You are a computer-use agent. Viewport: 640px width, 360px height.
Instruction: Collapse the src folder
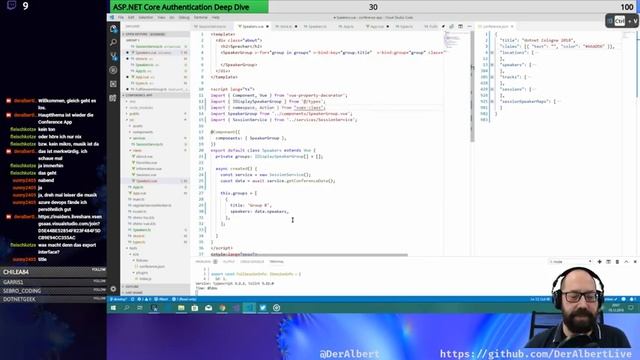(131, 120)
